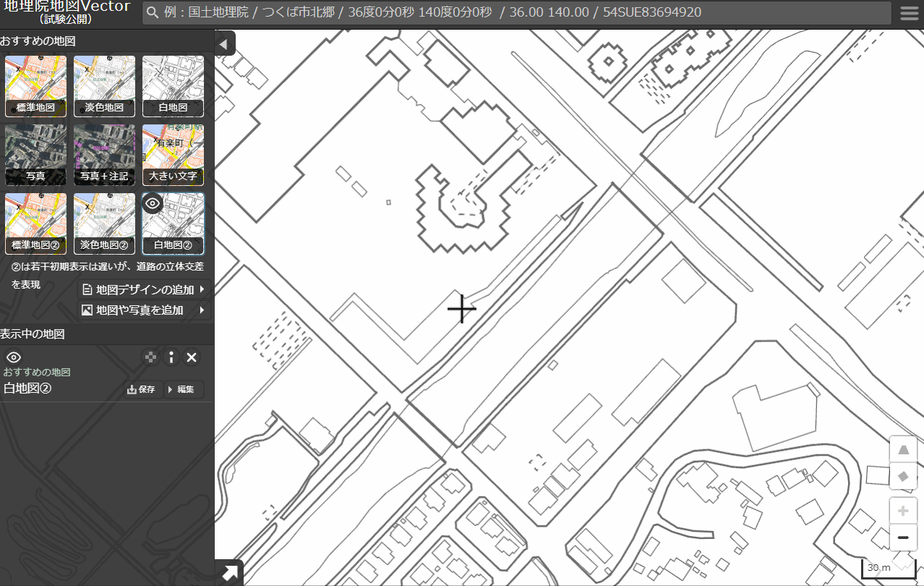Click the map tilt trapezoid button

pos(902,450)
